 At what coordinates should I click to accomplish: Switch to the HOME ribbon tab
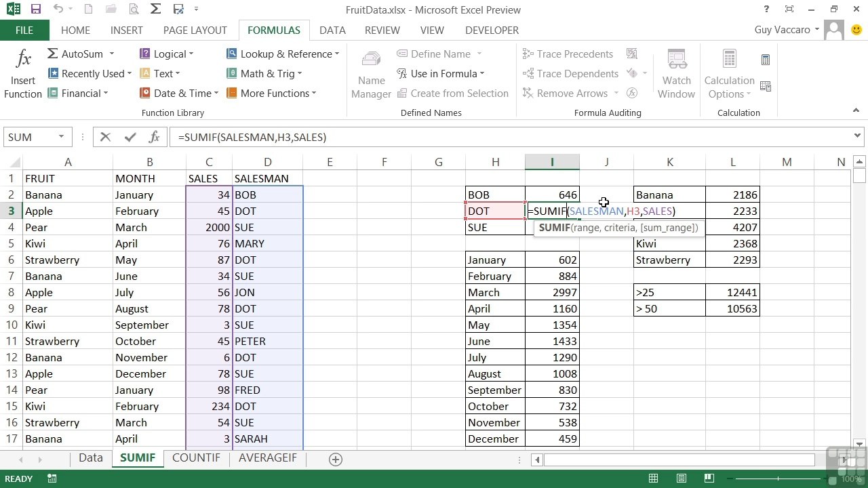point(75,30)
